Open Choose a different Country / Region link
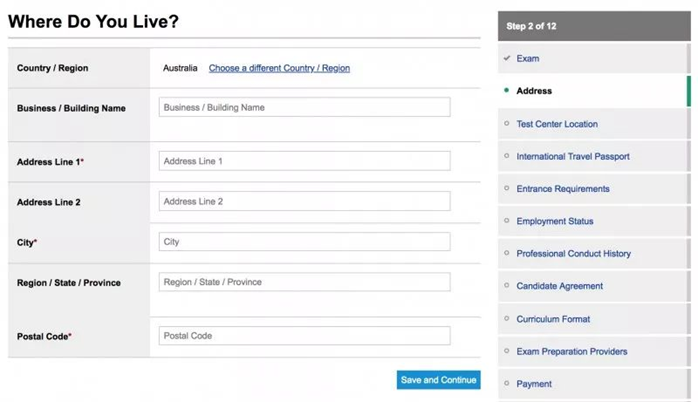The height and width of the screenshot is (402, 698). coord(279,68)
